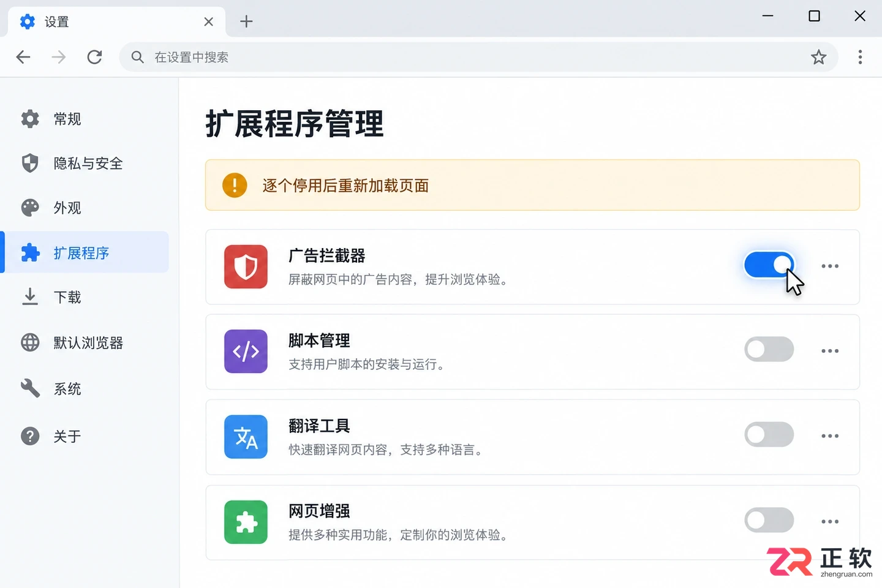Screen dimensions: 882x588
Task: Open more options for 脚本管理
Action: click(x=830, y=351)
